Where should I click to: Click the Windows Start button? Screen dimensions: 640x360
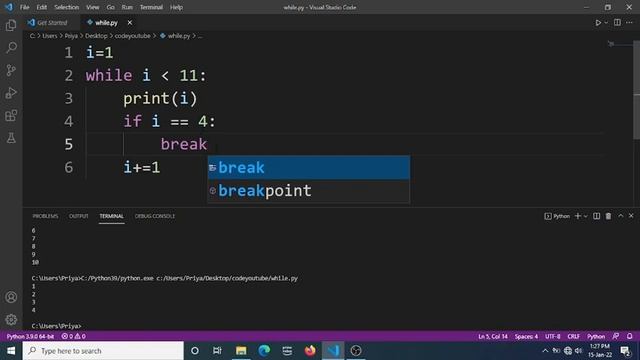tap(11, 351)
